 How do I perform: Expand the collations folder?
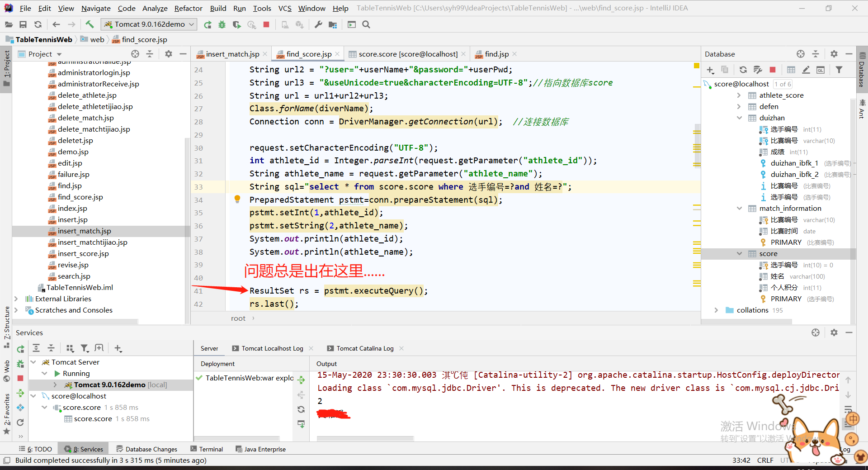[716, 310]
